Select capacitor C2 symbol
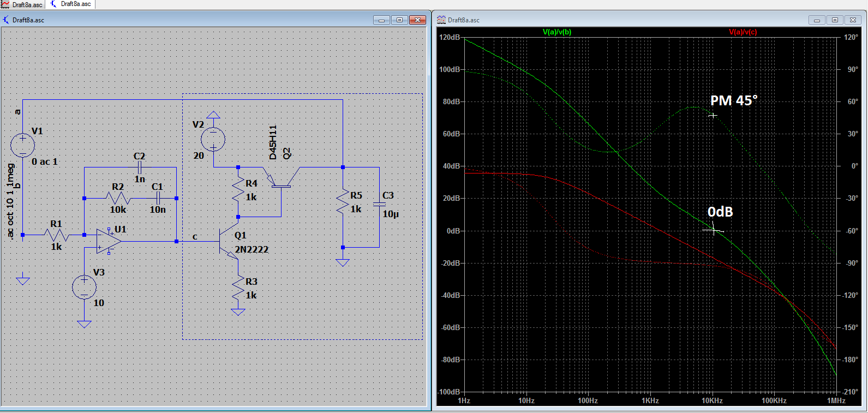 point(140,167)
